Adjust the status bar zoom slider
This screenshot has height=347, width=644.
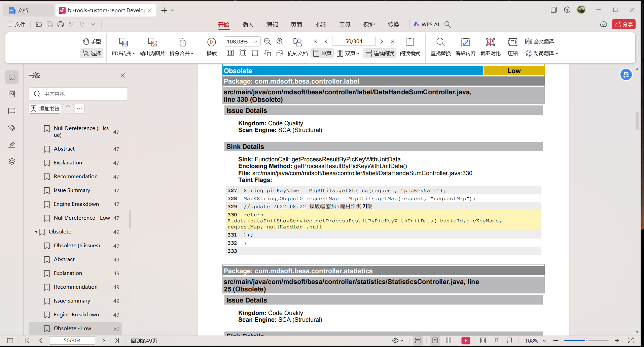(586, 341)
